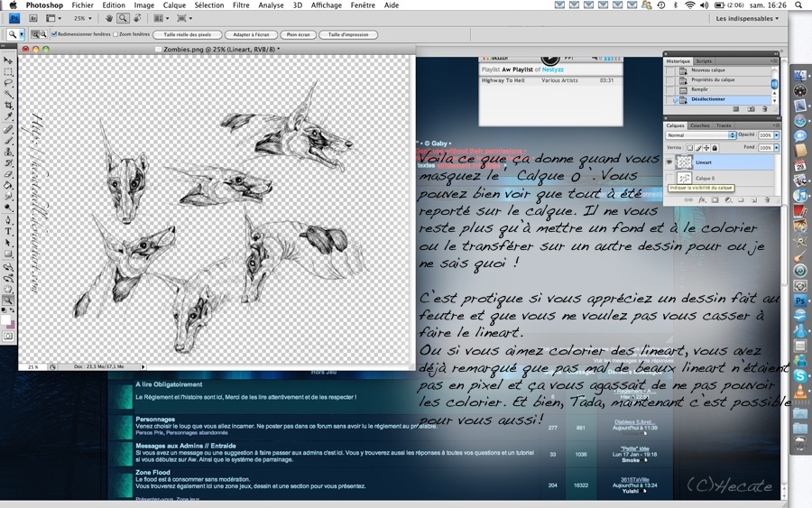Create a new layer in Layers panel

754,200
